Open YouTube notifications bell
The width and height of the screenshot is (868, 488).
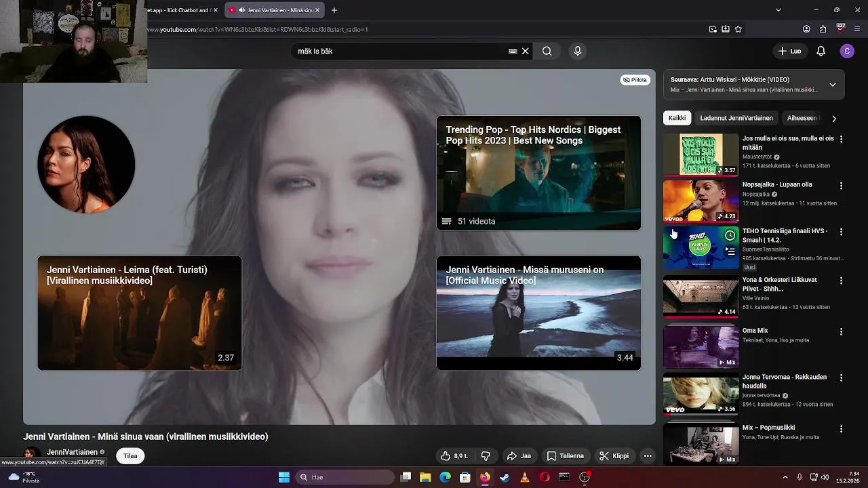pos(821,51)
